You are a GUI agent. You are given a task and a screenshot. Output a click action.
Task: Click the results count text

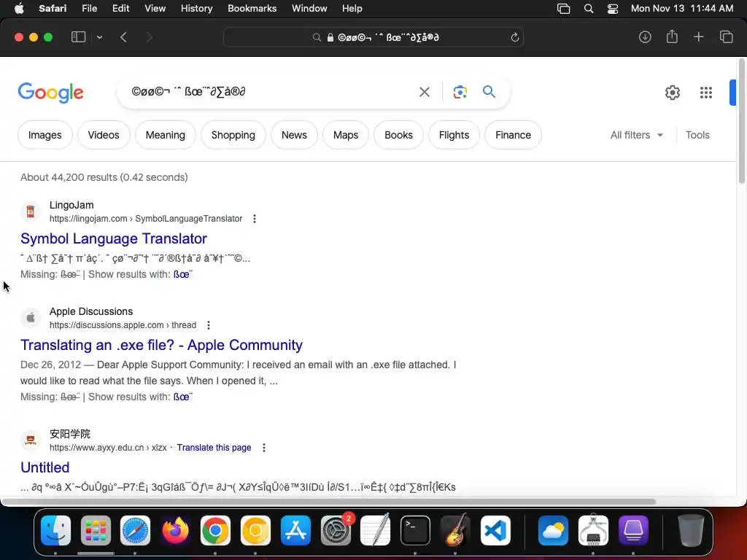pyautogui.click(x=104, y=177)
